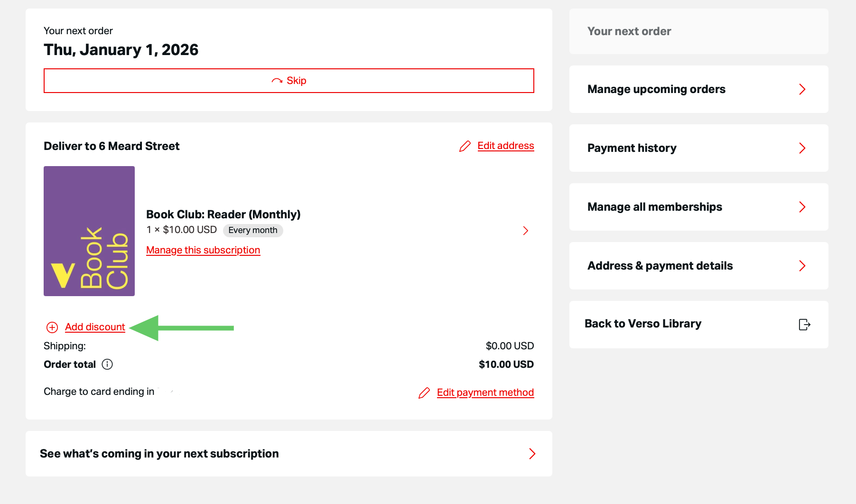The image size is (856, 504).
Task: Click the Add discount link
Action: tap(95, 327)
